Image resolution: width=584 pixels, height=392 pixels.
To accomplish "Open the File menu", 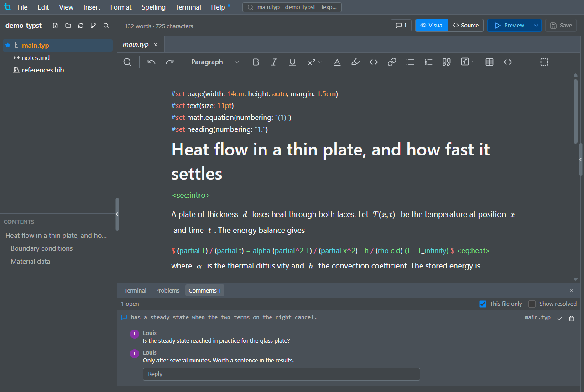I will 22,7.
